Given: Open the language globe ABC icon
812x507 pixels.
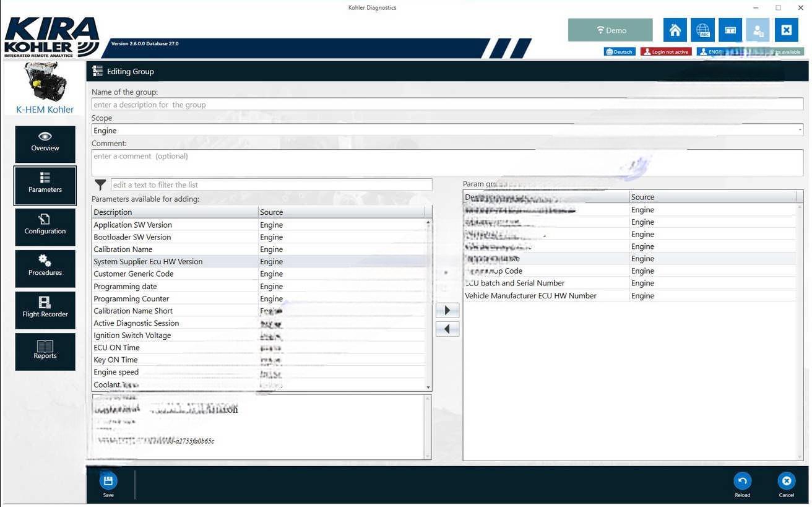Looking at the screenshot, I should pyautogui.click(x=702, y=30).
